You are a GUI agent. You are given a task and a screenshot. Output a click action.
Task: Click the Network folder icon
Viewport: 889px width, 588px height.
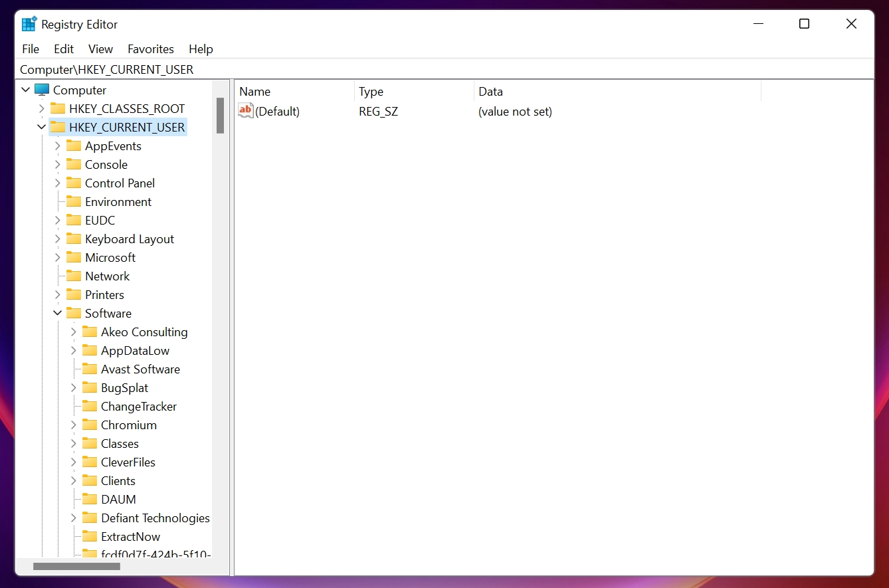pos(74,276)
